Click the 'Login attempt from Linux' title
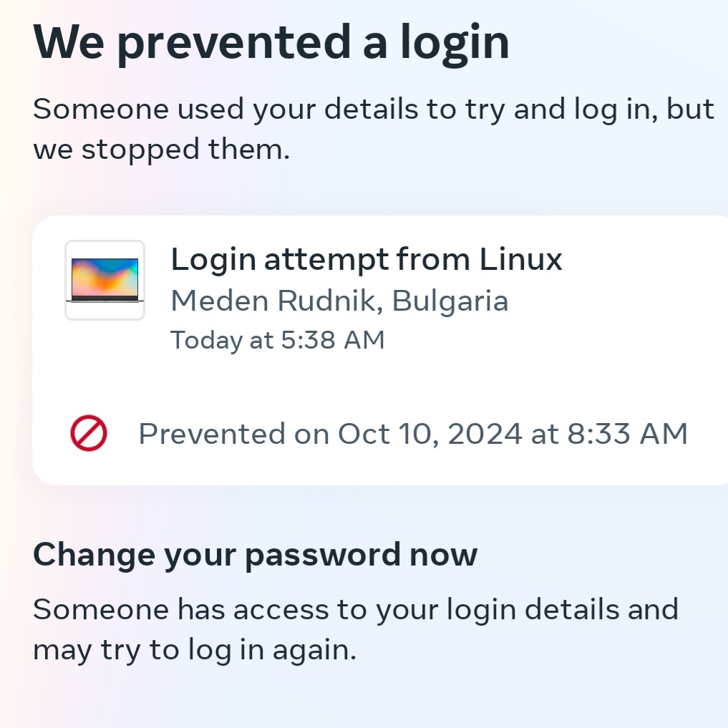The image size is (728, 728). coord(367,259)
